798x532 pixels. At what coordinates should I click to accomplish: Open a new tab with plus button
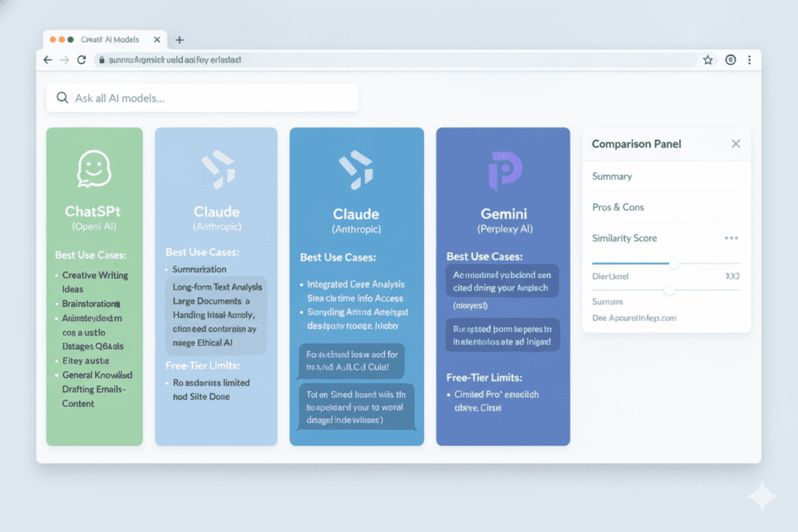(x=180, y=40)
